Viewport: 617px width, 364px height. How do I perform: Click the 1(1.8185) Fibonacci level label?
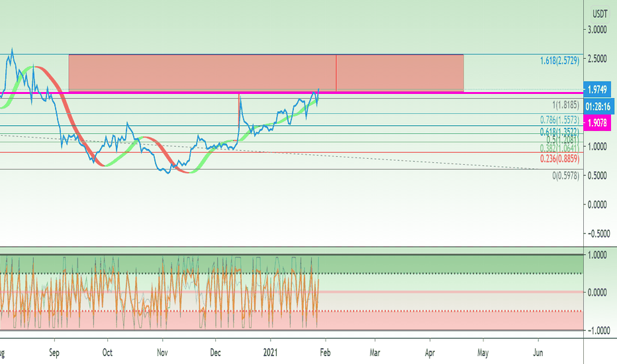pos(565,105)
